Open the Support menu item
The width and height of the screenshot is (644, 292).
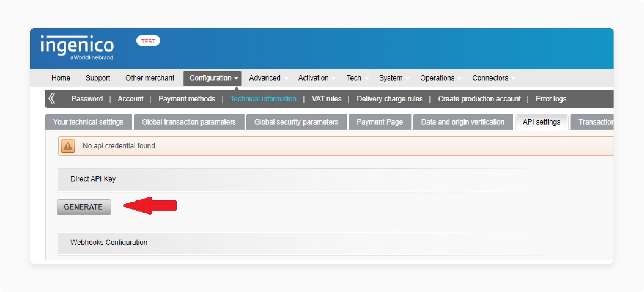pyautogui.click(x=98, y=78)
